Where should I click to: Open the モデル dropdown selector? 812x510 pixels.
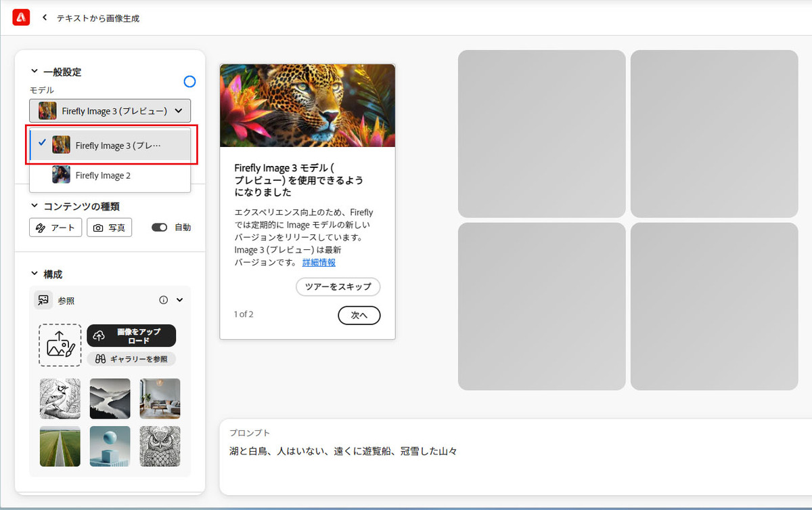110,110
